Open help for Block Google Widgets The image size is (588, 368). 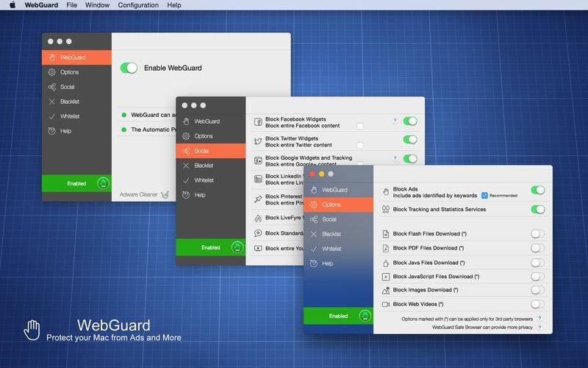click(x=395, y=158)
